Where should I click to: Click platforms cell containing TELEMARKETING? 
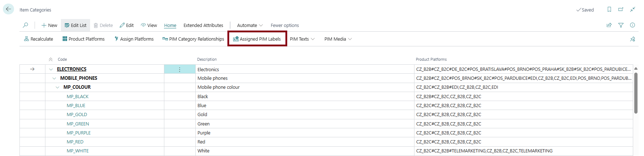tap(523, 151)
